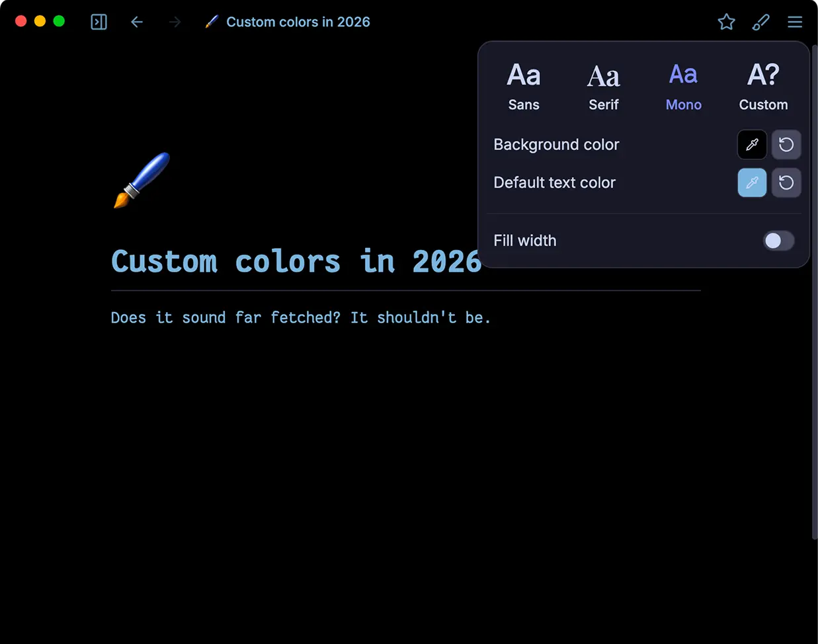Open the eyedropper for Background color
Viewport: 818px width, 644px height.
[752, 145]
